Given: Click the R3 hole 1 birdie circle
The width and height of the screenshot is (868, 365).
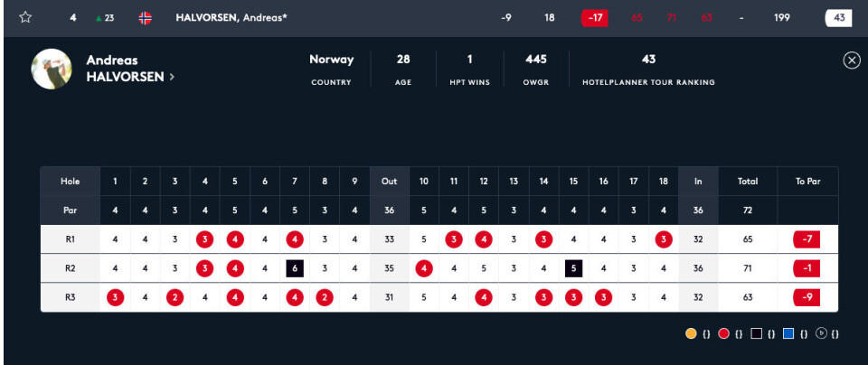Looking at the screenshot, I should click(115, 297).
